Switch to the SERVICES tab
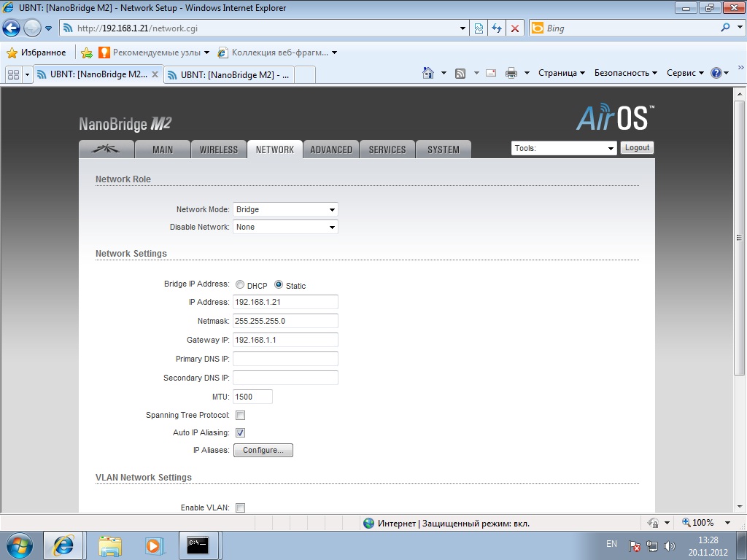The width and height of the screenshot is (747, 560). (x=387, y=149)
